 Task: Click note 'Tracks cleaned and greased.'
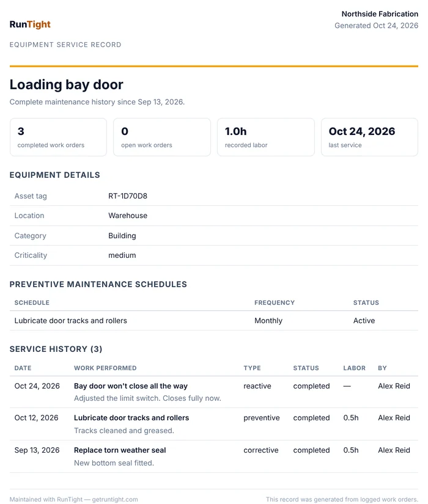tap(124, 431)
